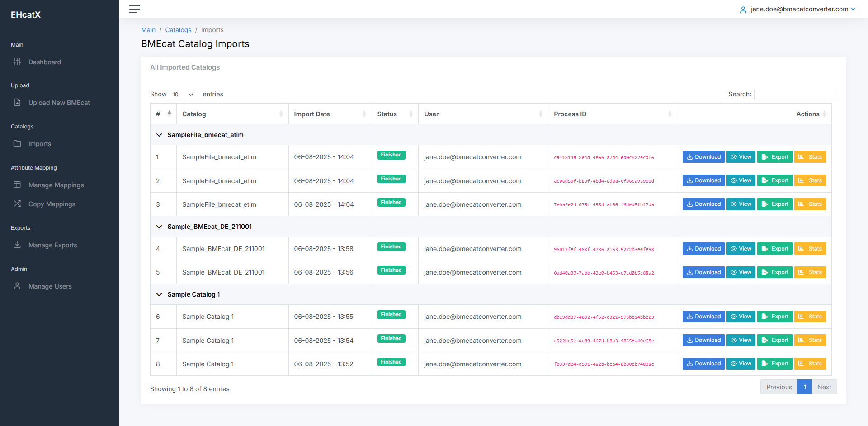Download import row 6
The image size is (868, 426).
[x=703, y=317]
